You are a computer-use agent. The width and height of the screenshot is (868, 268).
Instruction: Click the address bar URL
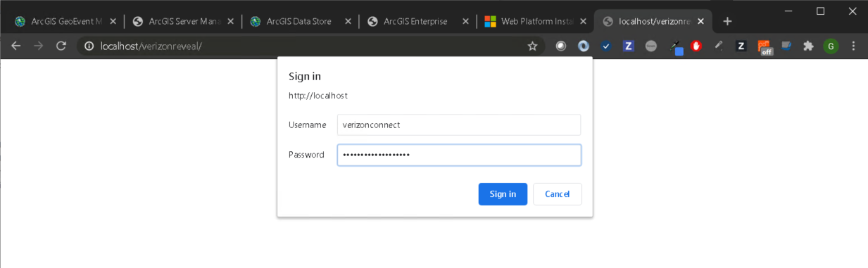(151, 46)
